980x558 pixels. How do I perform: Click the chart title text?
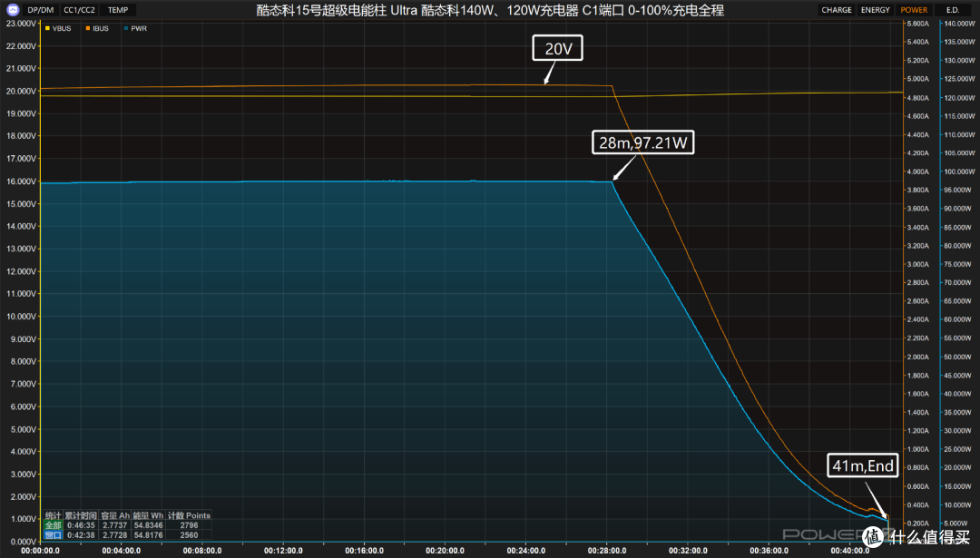coord(490,10)
